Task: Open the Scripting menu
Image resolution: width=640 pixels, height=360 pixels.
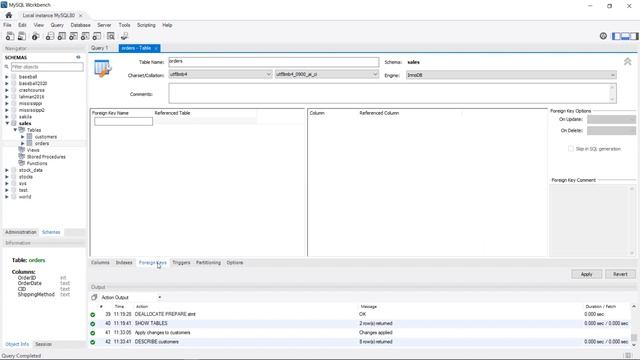Action: 146,25
